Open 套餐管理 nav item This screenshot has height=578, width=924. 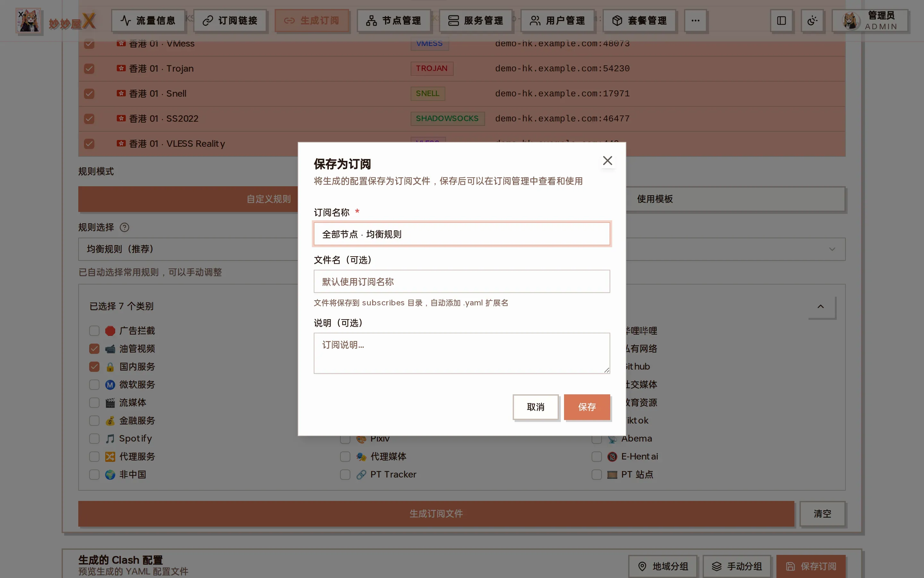pyautogui.click(x=639, y=21)
